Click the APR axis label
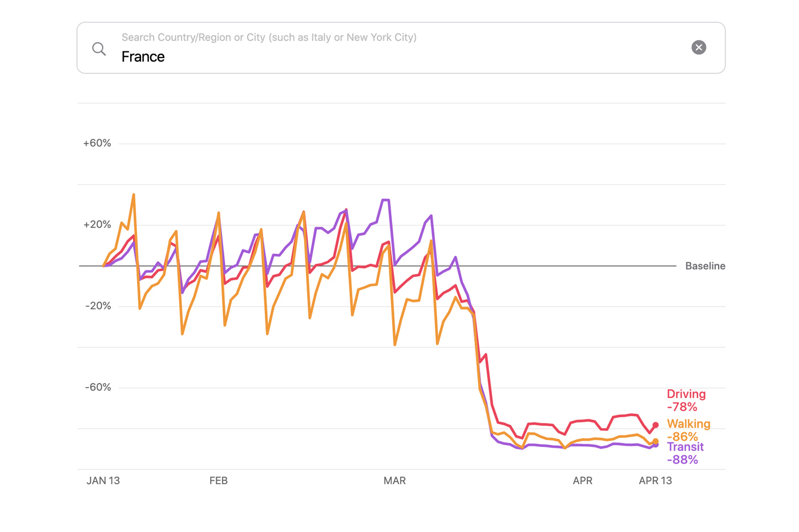The image size is (799, 532). 583,481
